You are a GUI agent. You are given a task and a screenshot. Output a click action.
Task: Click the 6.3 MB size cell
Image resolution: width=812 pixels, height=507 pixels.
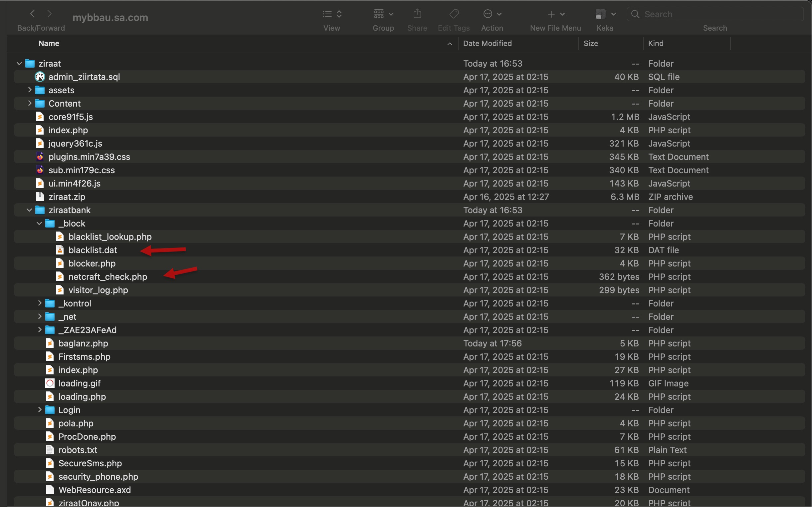point(625,197)
